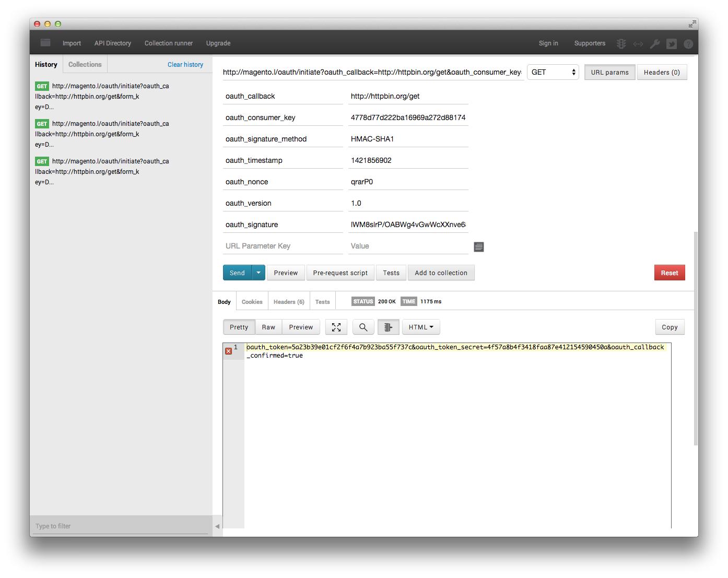
Task: Open the Headers (6) response tab
Action: point(288,301)
